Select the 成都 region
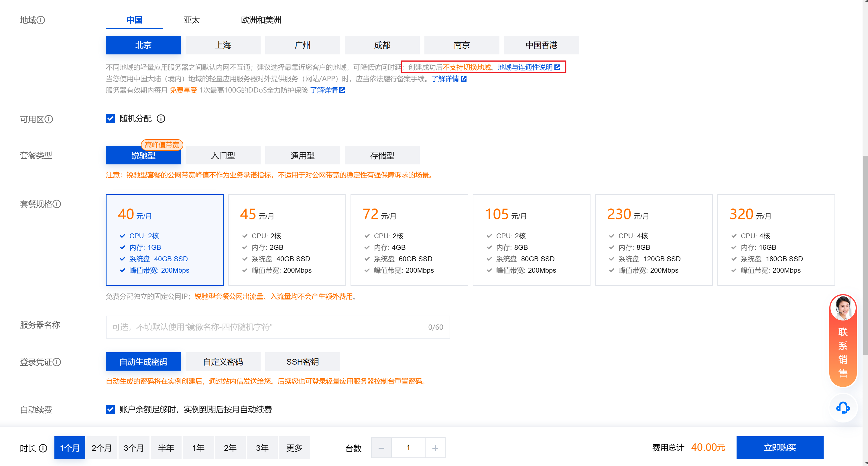This screenshot has height=466, width=868. click(x=382, y=45)
